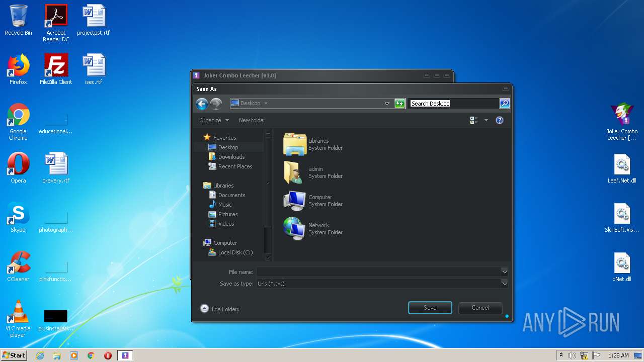Click the clock showing 1:28 AM
Screen dimensions: 644x362
point(618,355)
